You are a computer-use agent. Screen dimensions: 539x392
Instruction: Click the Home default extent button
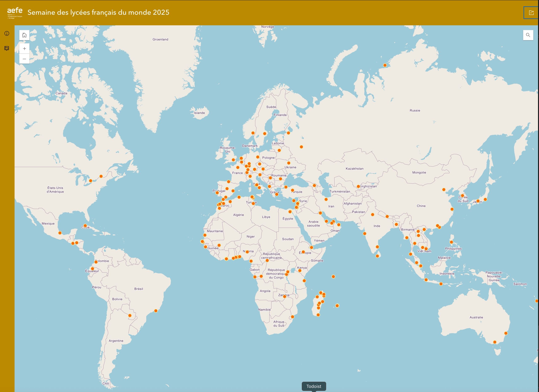click(x=24, y=35)
